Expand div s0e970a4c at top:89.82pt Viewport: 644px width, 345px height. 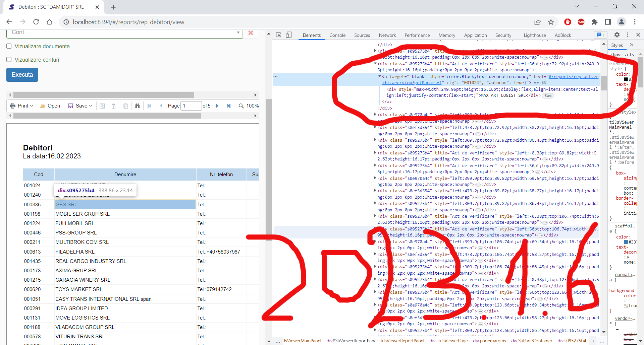pos(375,178)
